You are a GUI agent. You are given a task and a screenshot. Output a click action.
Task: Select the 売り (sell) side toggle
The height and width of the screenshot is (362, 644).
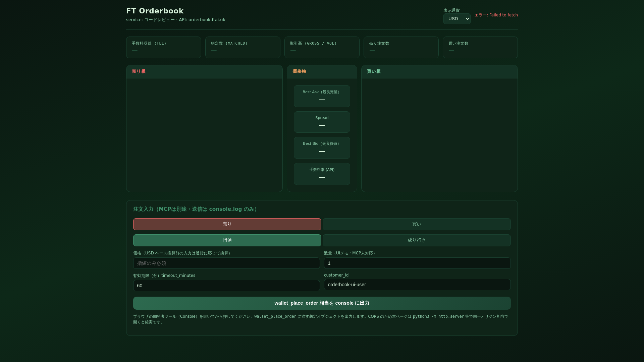point(227,224)
